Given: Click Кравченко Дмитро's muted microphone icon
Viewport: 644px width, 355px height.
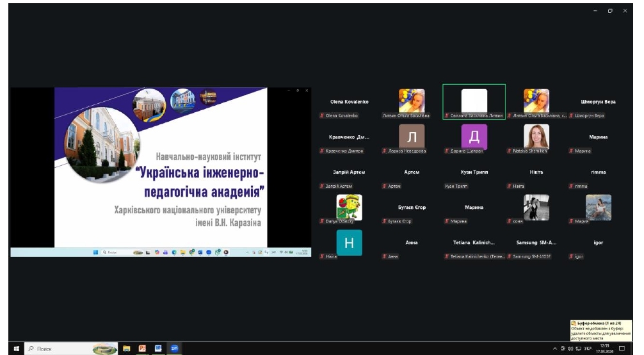Looking at the screenshot, I should (x=322, y=151).
